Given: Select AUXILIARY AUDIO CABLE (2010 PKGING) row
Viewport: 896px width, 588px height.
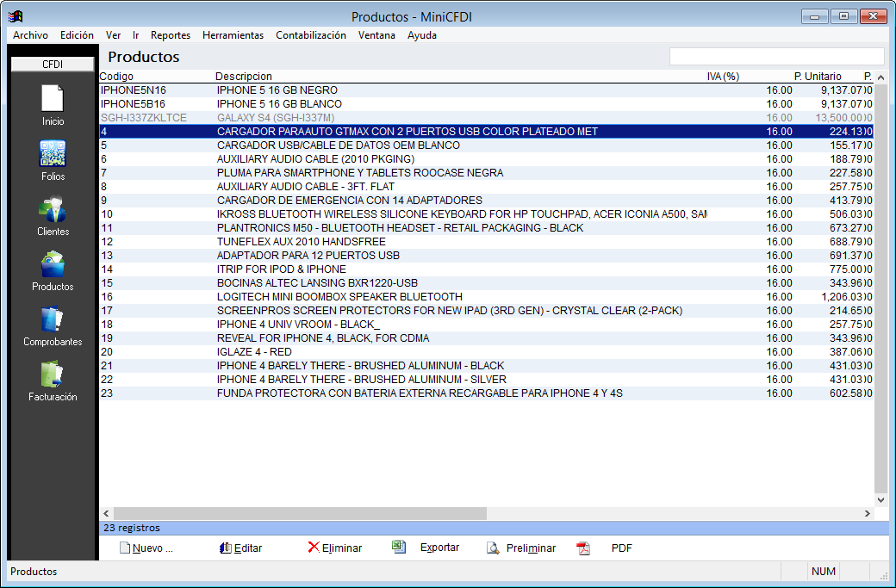Looking at the screenshot, I should pyautogui.click(x=486, y=158).
